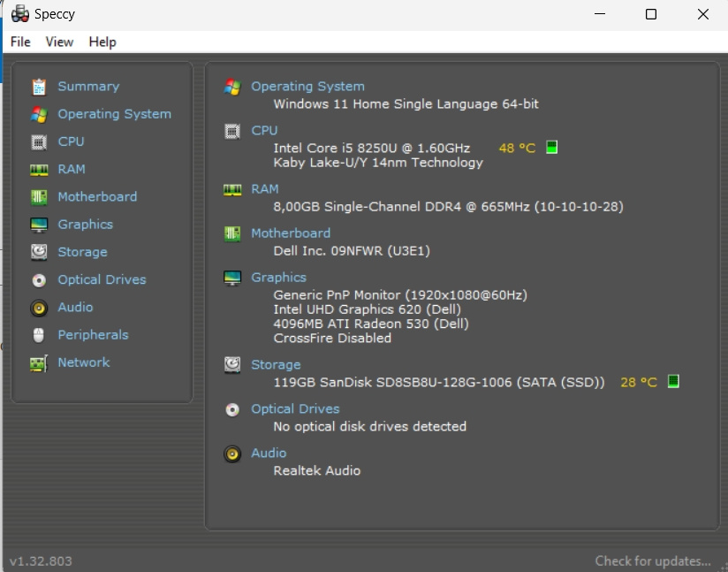Viewport: 728px width, 572px height.
Task: Click the 4096MB ATI Radeon 530 text
Action: click(371, 324)
